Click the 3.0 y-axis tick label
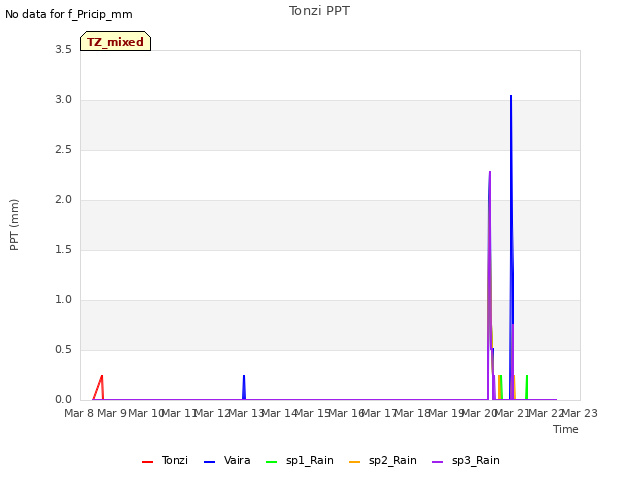Viewport: 640px width, 480px height. [64, 100]
